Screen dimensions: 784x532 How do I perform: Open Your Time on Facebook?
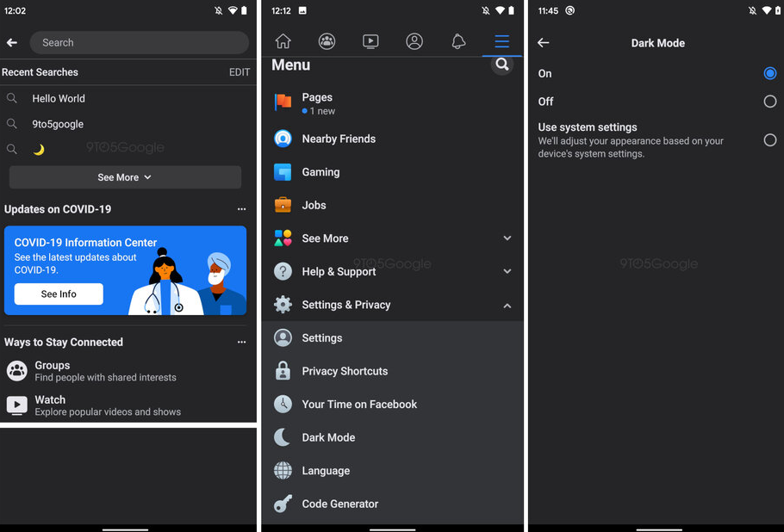click(393, 404)
